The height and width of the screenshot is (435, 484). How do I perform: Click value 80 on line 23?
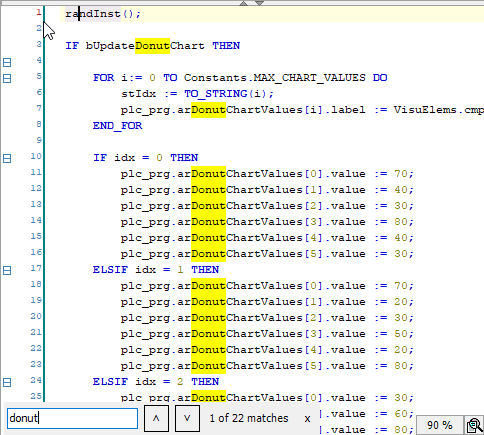pyautogui.click(x=401, y=366)
